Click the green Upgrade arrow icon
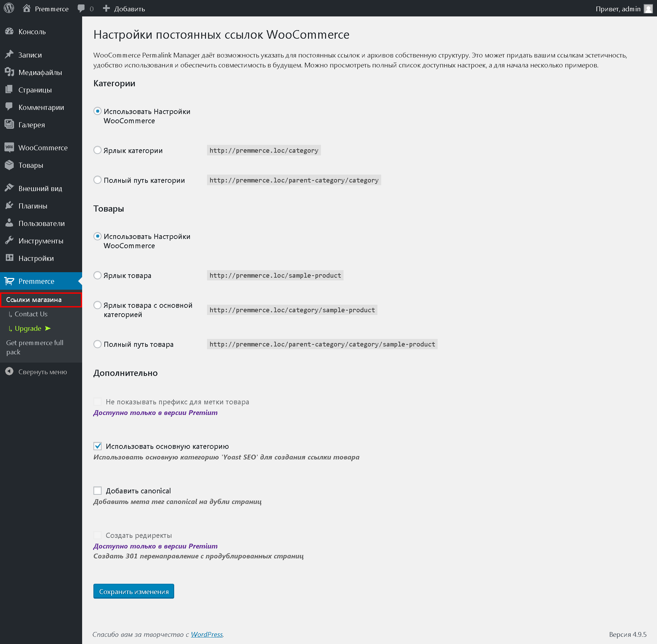The height and width of the screenshot is (644, 657). pos(48,328)
